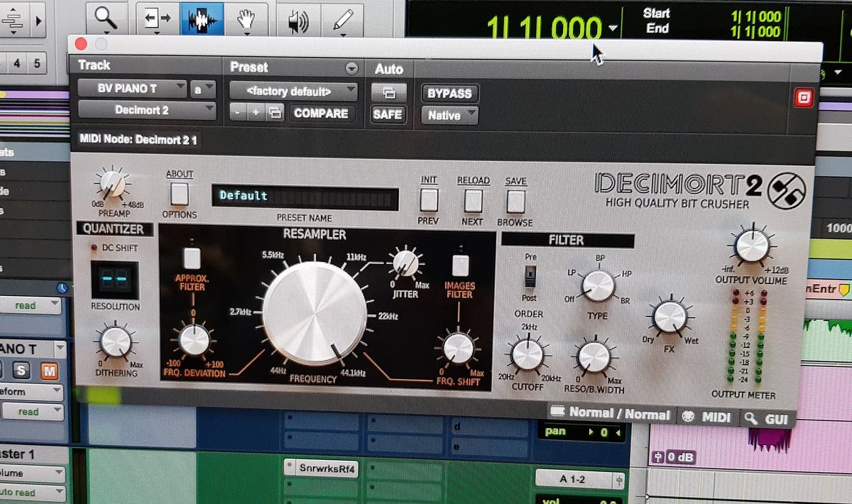The width and height of the screenshot is (852, 504).
Task: Click the red plugin target icon
Action: (x=803, y=97)
